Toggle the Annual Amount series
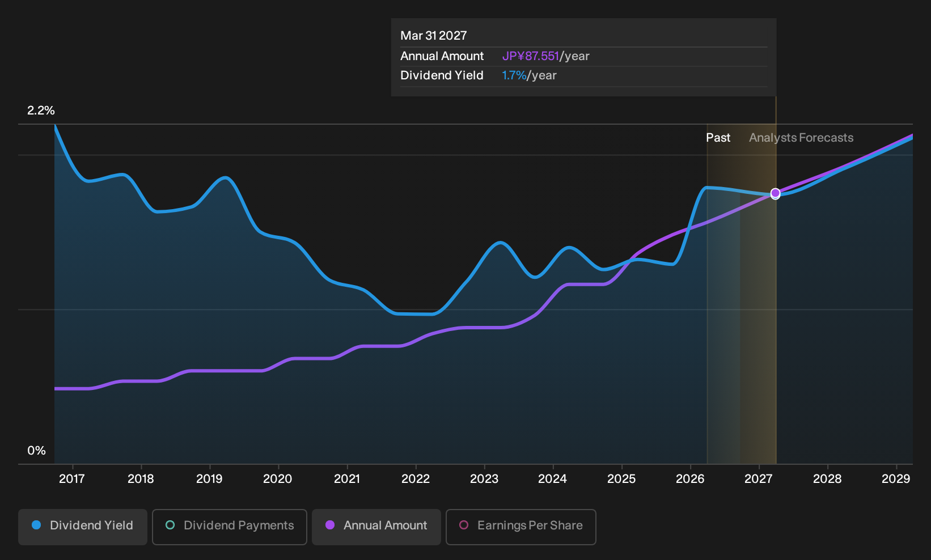Image resolution: width=931 pixels, height=560 pixels. coord(376,527)
